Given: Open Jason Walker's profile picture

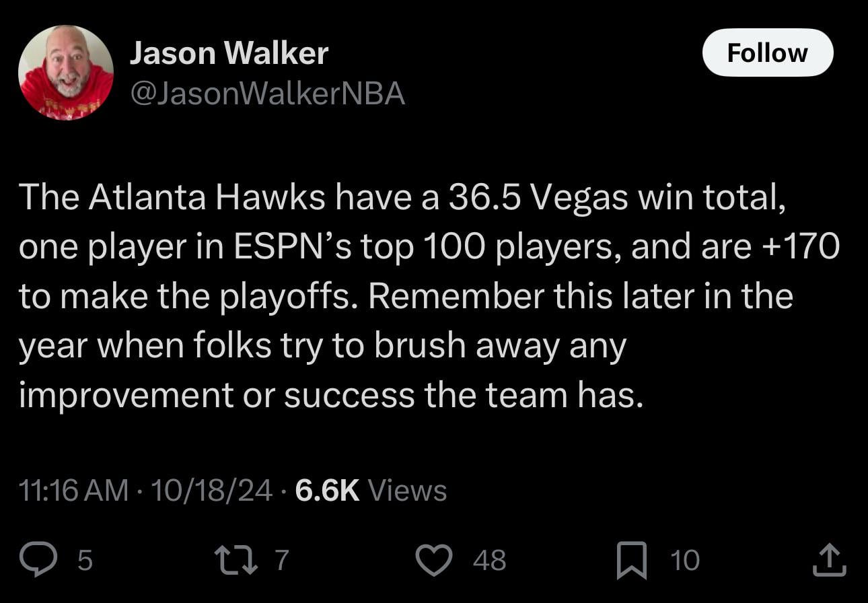Looking at the screenshot, I should [x=66, y=73].
